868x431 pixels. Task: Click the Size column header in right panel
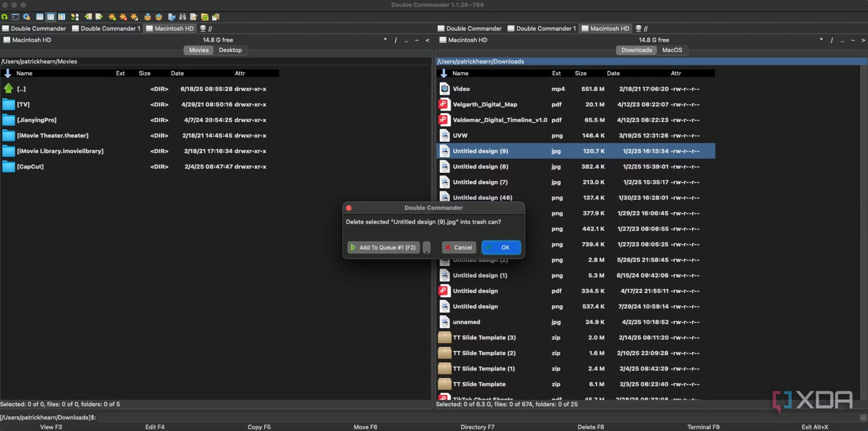(581, 73)
